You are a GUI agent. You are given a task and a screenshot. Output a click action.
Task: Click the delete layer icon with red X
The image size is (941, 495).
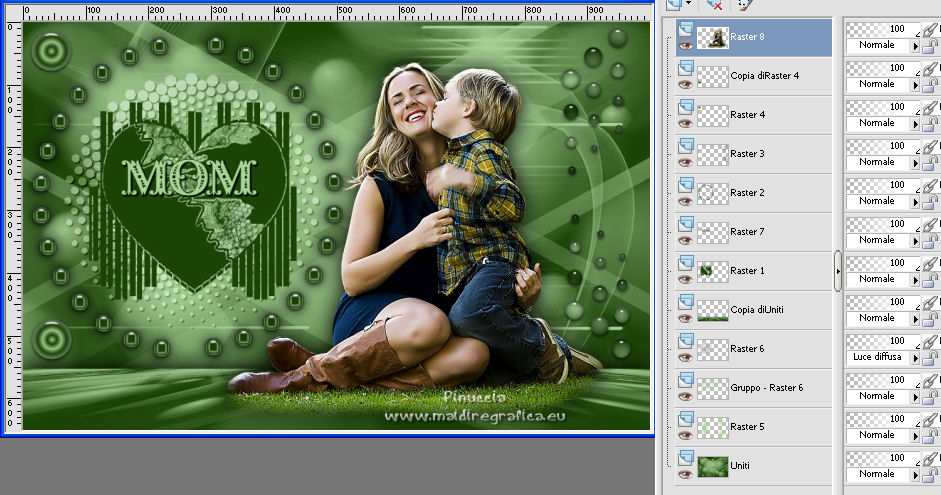(715, 5)
